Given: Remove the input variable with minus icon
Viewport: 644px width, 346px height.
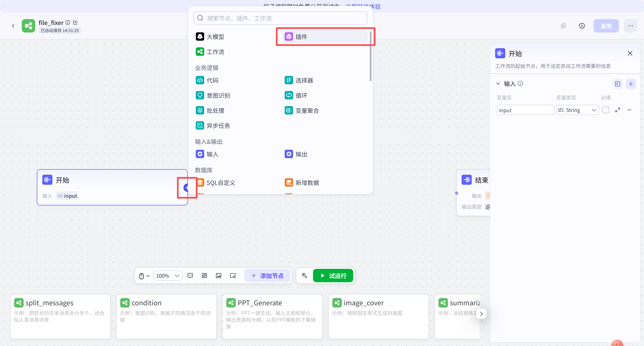Looking at the screenshot, I should [x=629, y=110].
